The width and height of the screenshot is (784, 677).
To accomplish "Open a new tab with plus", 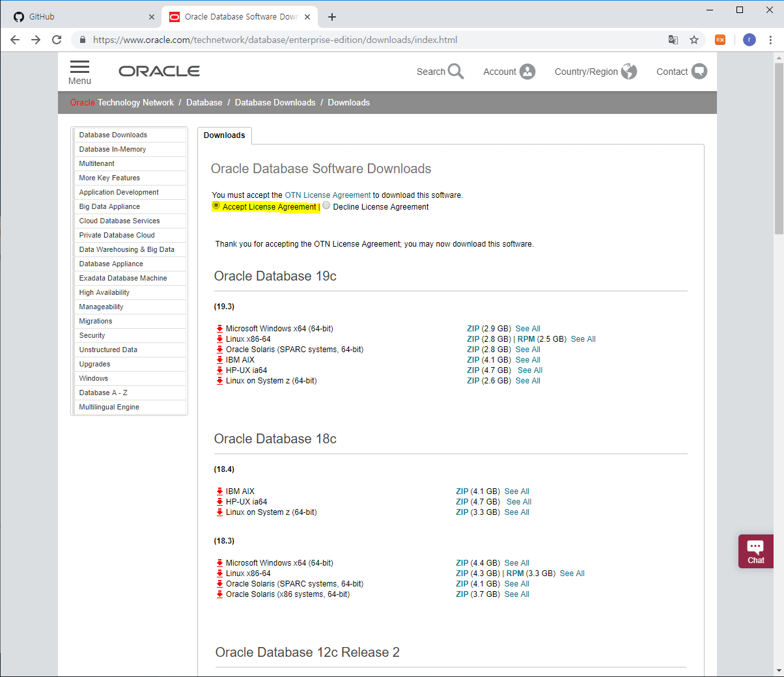I will pos(332,17).
